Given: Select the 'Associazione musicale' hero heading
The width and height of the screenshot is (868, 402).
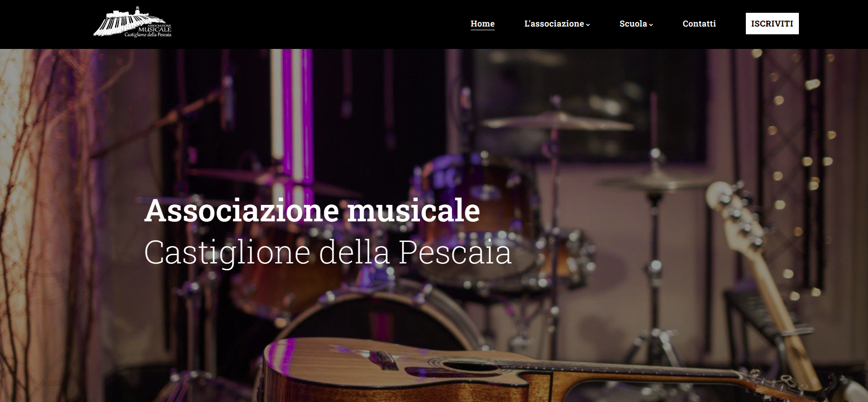Looking at the screenshot, I should coord(312,211).
